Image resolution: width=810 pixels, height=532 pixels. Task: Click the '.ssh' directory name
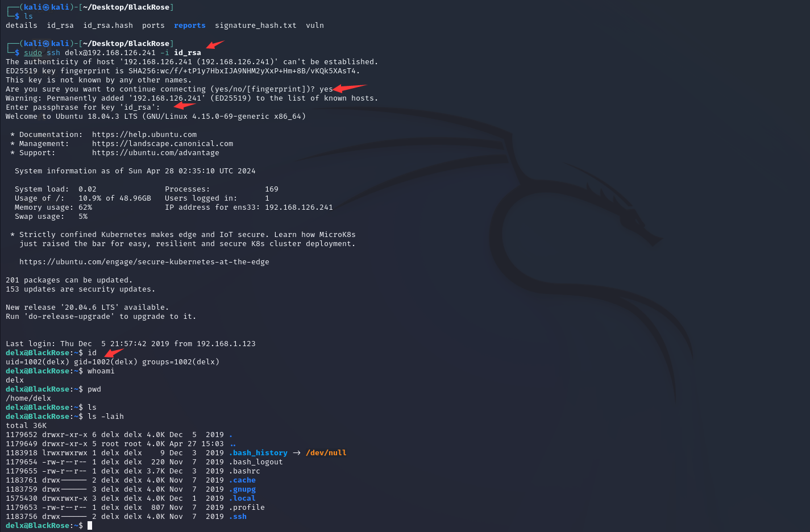238,517
